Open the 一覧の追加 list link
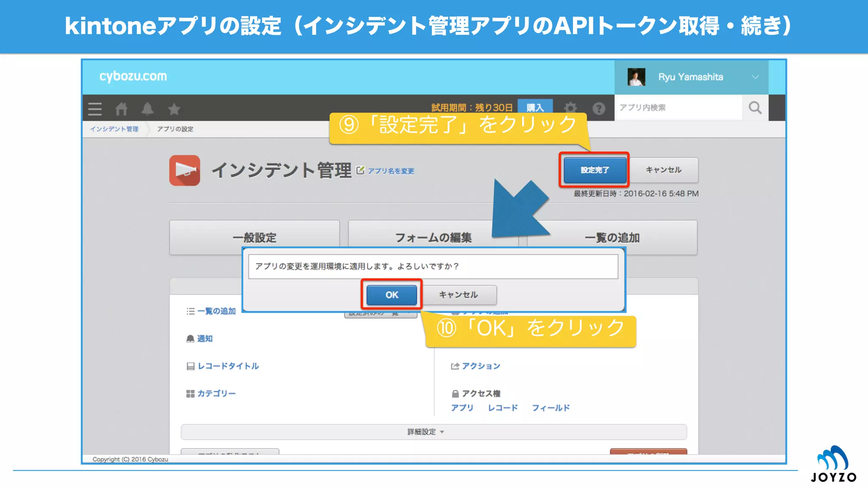Viewport: 868px width, 488px height. point(216,311)
